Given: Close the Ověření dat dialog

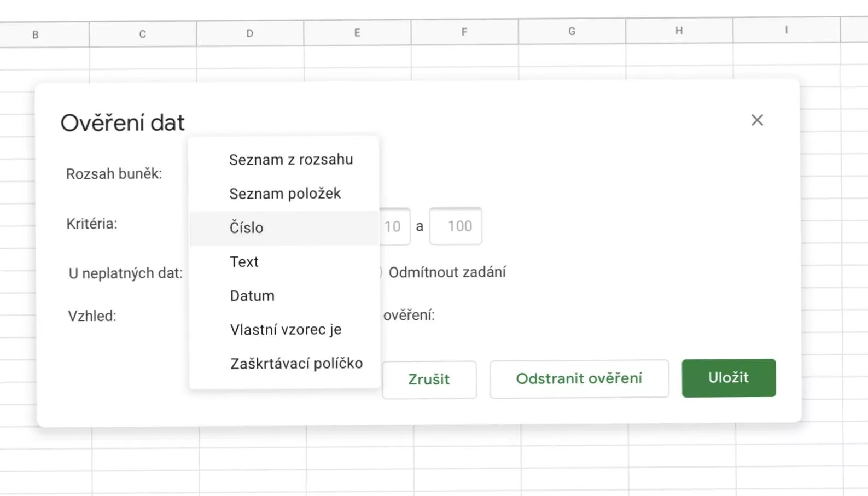Looking at the screenshot, I should [x=757, y=120].
